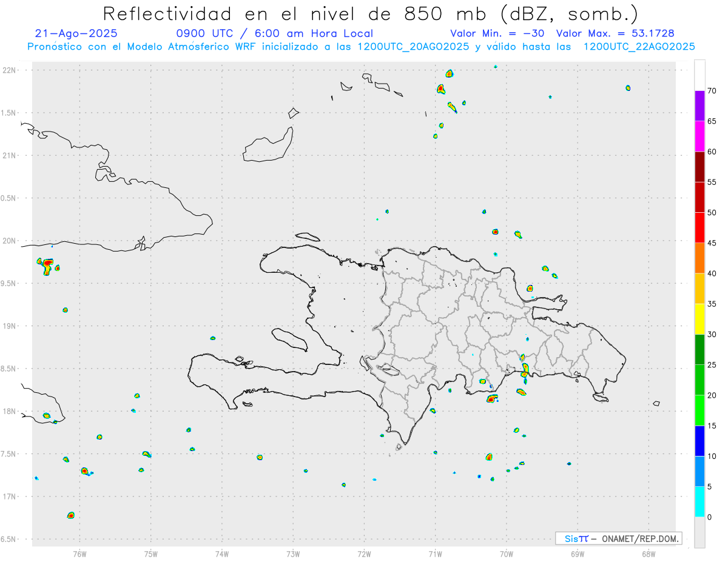Click the gold 35–40 colorbar segment

coord(699,289)
